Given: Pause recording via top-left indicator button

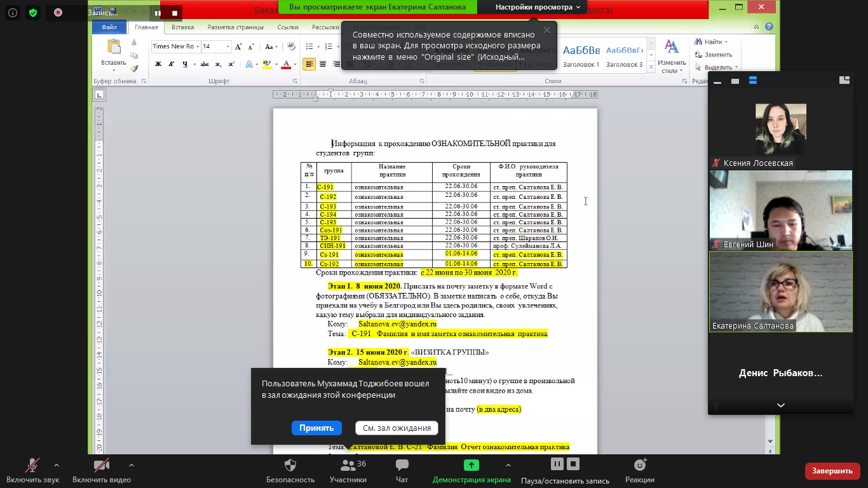Looking at the screenshot, I should point(158,13).
